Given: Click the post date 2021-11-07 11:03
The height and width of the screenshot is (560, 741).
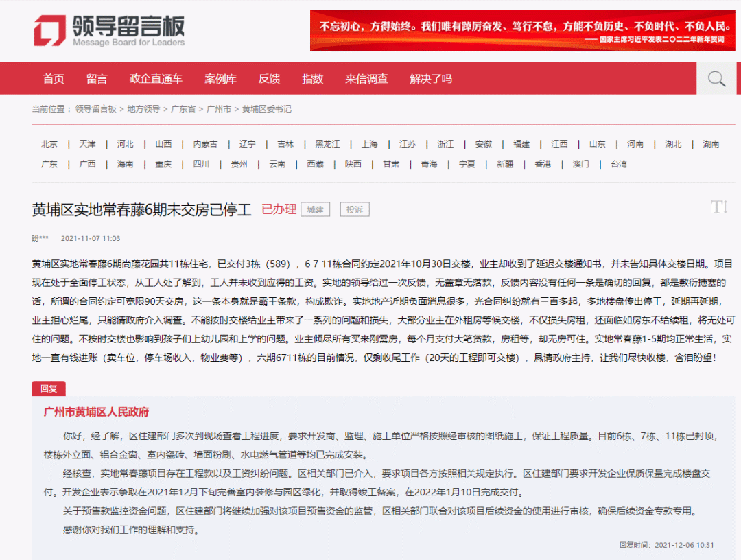Looking at the screenshot, I should click(91, 239).
